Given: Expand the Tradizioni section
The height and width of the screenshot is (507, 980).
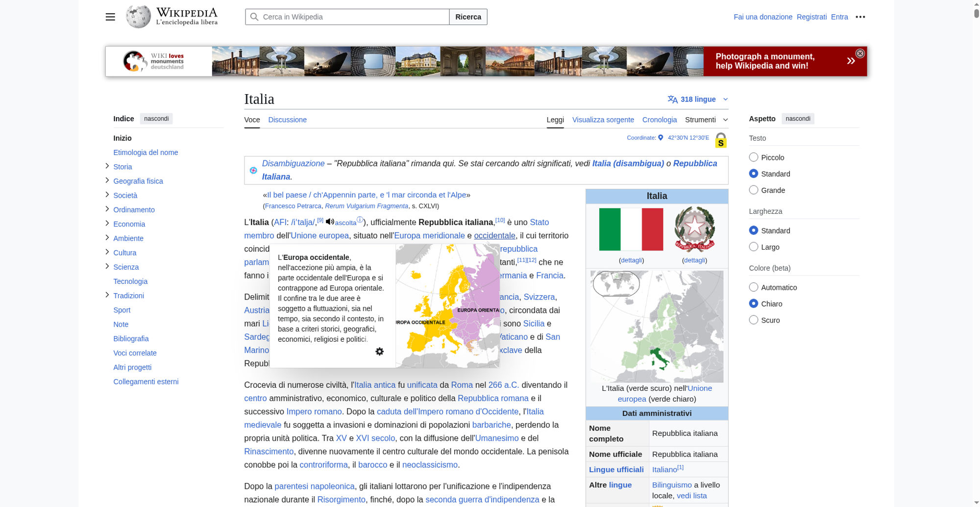Looking at the screenshot, I should (107, 295).
